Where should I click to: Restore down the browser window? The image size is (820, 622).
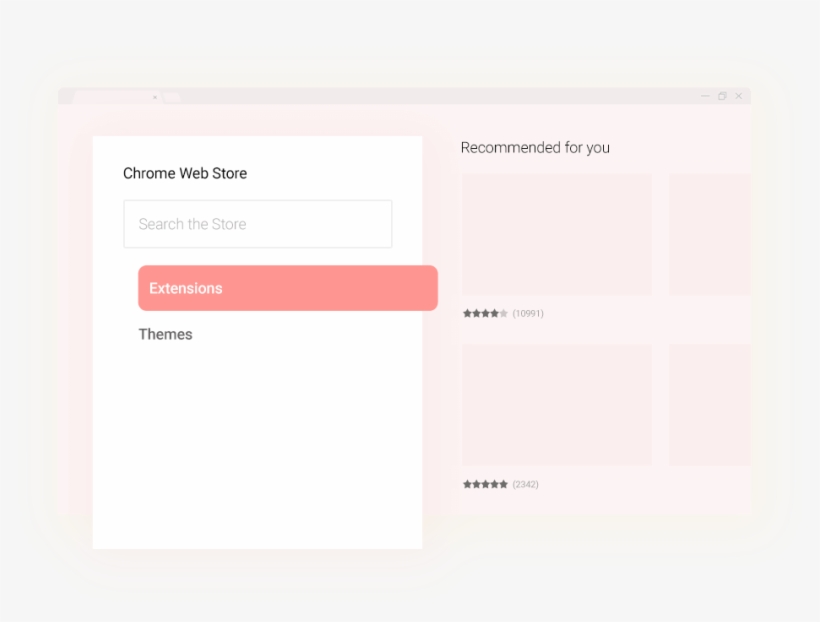722,96
